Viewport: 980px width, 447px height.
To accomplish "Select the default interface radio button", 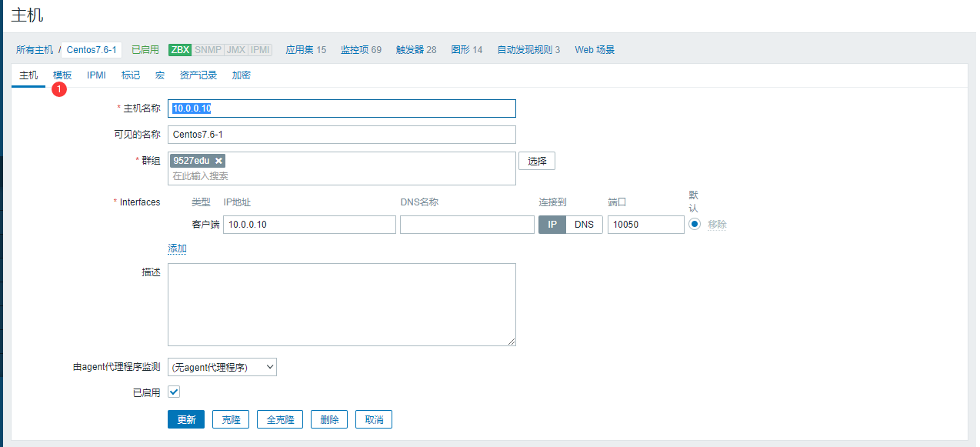I will [695, 225].
